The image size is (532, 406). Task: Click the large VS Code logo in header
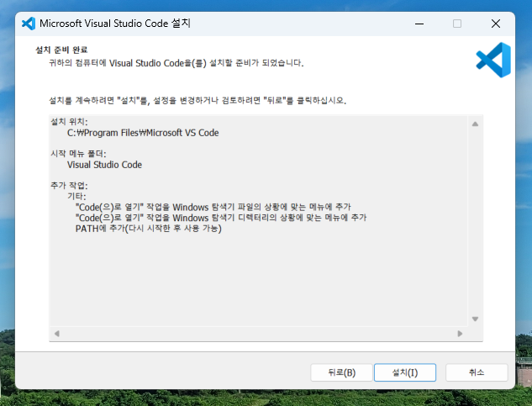493,60
